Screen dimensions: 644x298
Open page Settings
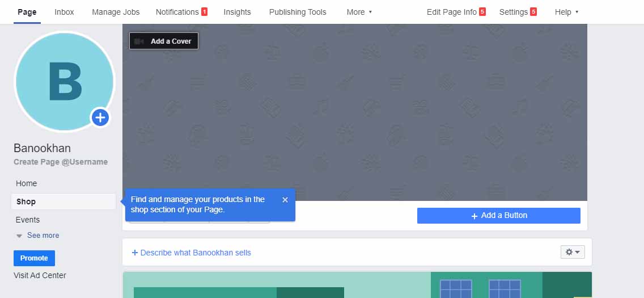pyautogui.click(x=514, y=12)
